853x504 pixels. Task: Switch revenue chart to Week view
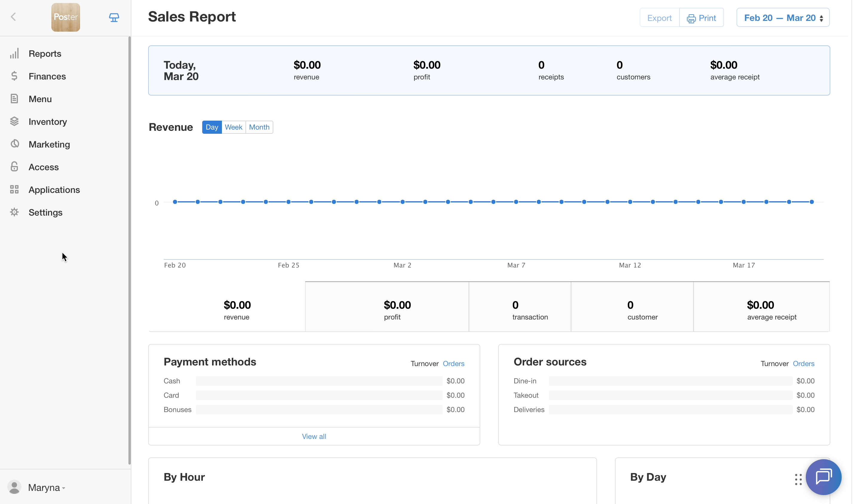pos(233,127)
